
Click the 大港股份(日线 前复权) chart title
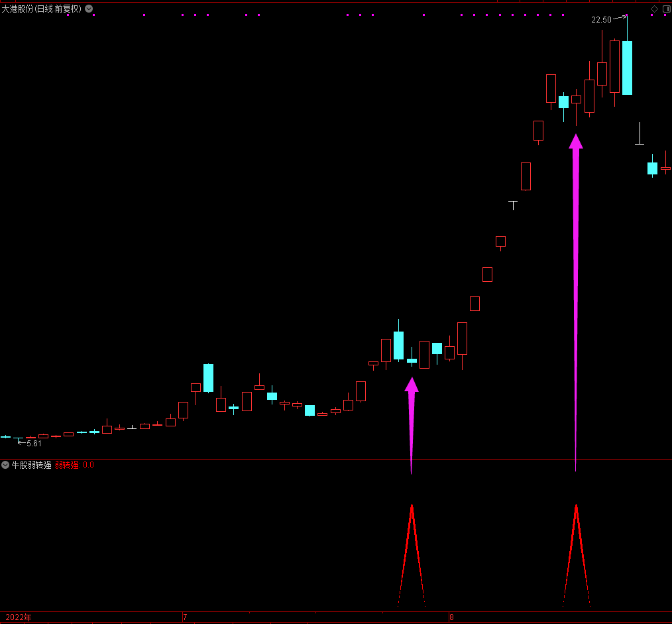tap(42, 9)
